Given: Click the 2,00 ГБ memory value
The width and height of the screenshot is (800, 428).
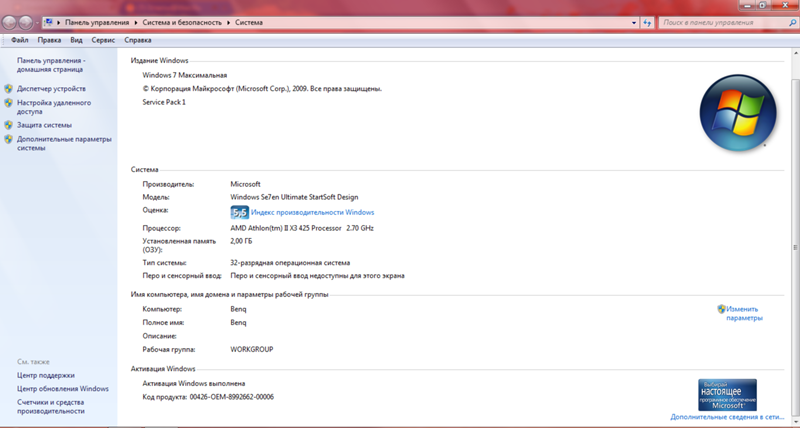Looking at the screenshot, I should click(241, 241).
